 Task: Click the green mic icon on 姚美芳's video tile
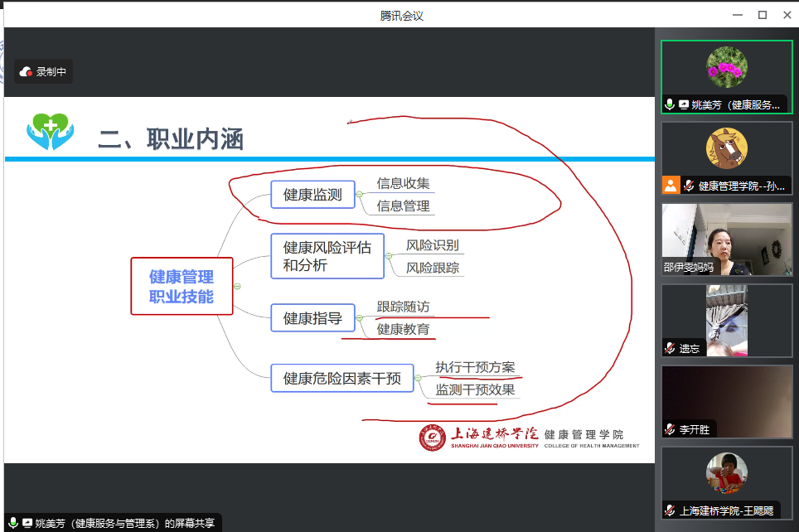pyautogui.click(x=670, y=104)
